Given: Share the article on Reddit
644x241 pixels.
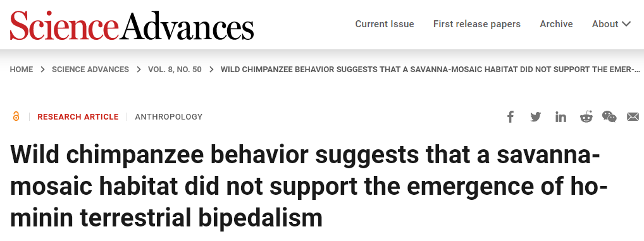Looking at the screenshot, I should [x=586, y=117].
